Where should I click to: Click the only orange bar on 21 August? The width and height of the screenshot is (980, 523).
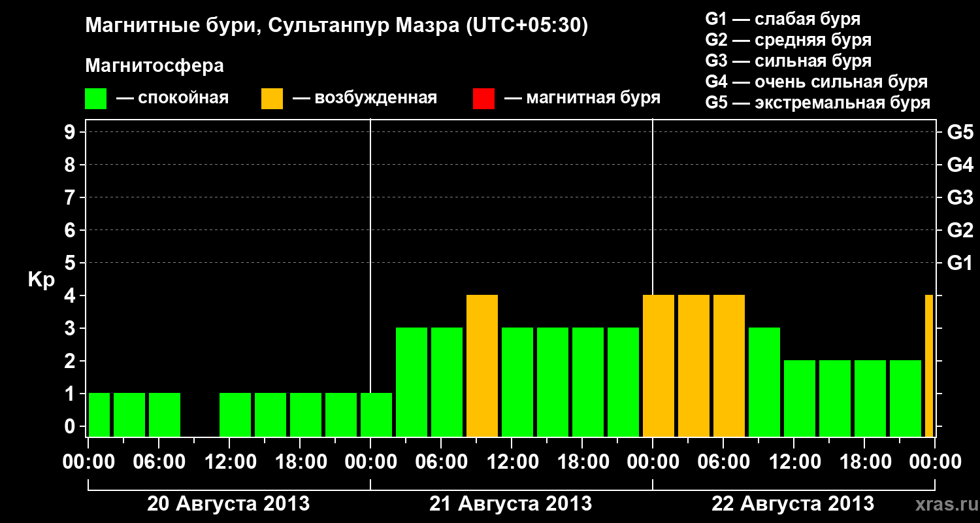(x=482, y=365)
